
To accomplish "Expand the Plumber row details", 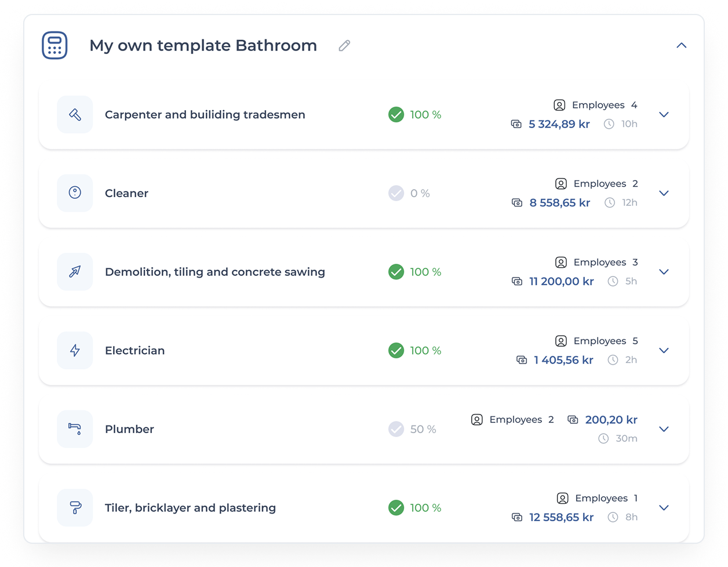I will coord(664,429).
